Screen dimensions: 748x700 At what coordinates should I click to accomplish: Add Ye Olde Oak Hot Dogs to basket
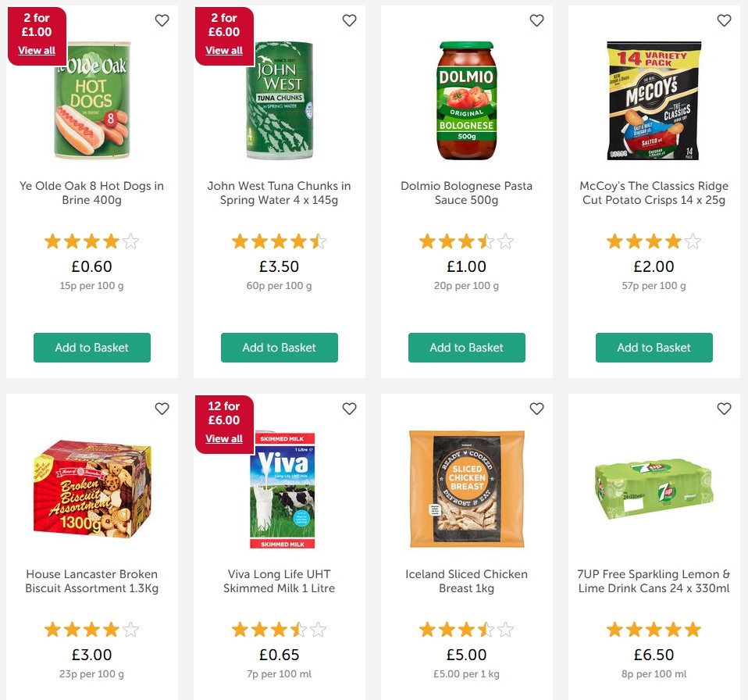pos(92,348)
